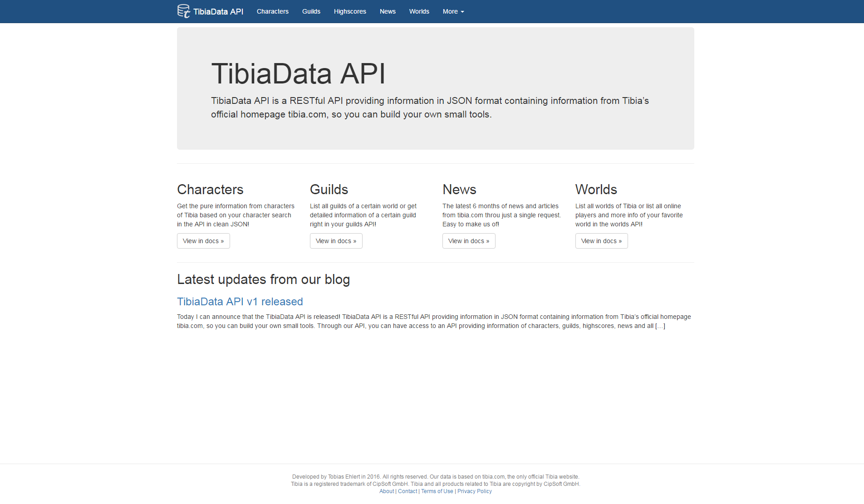Open the Worlds section
The width and height of the screenshot is (864, 504).
[x=418, y=11]
